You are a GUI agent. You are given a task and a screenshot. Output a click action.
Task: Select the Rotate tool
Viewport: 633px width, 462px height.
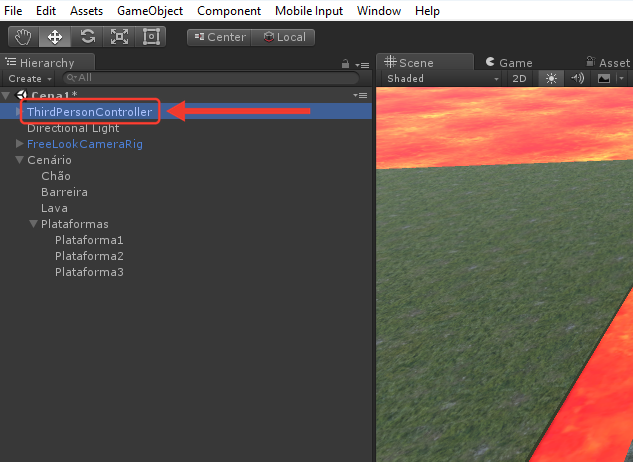(87, 37)
